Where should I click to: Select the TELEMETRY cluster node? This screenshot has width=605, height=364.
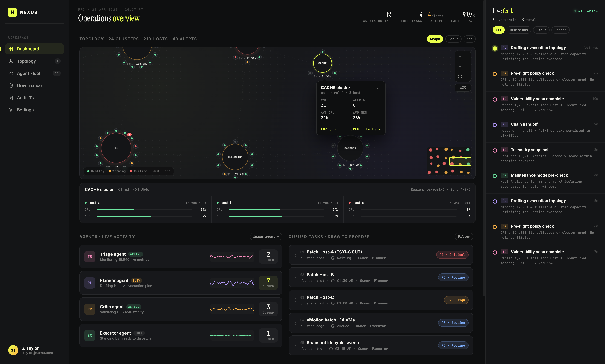tap(235, 157)
